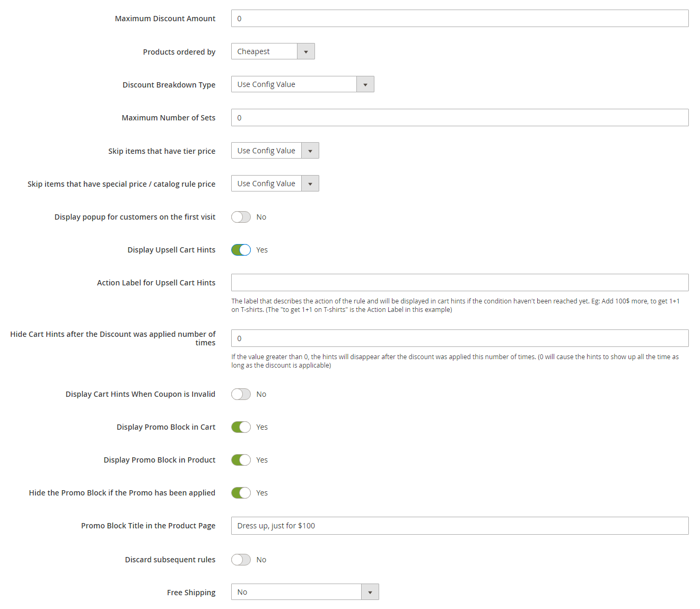Click the Display Upsell Cart Hints label
The image size is (700, 609).
pos(171,250)
